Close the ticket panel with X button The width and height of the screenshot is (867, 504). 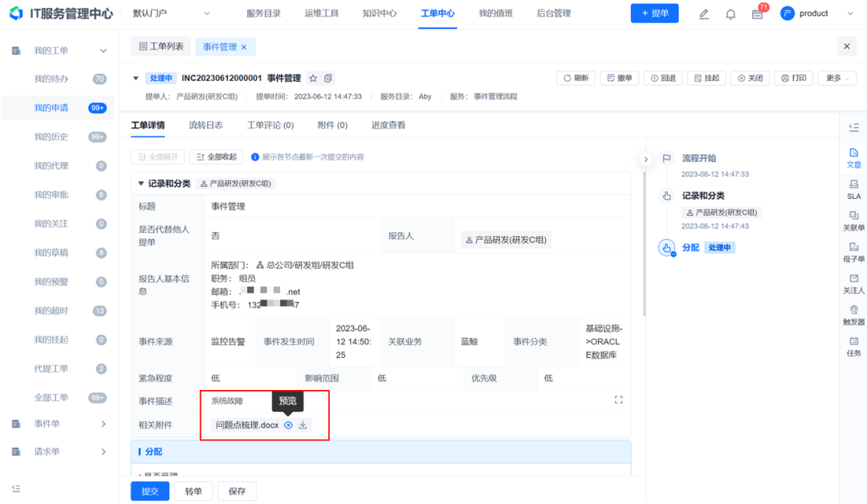[847, 47]
